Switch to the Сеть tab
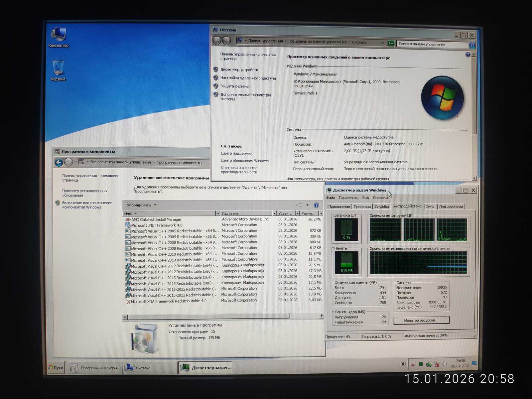This screenshot has width=532, height=399. coord(430,207)
